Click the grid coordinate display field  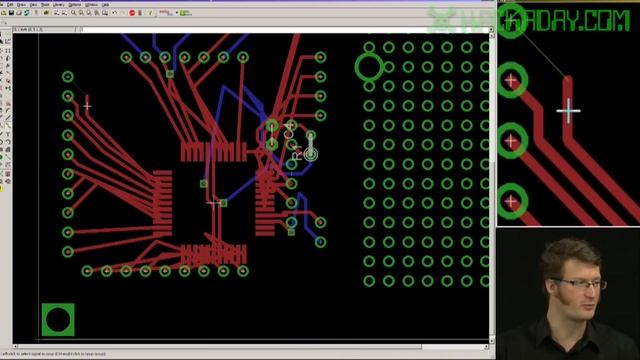coord(44,29)
